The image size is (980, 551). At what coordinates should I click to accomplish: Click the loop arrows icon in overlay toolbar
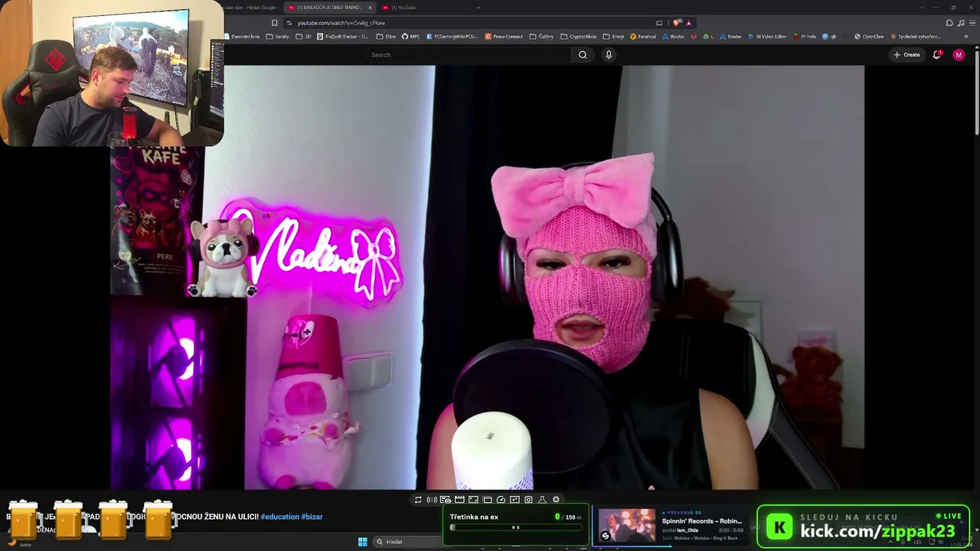(x=418, y=500)
